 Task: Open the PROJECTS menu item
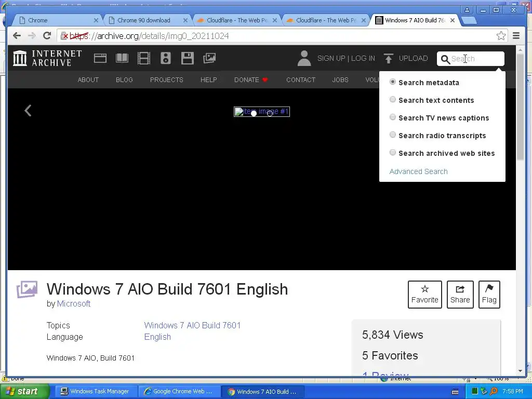click(x=167, y=79)
